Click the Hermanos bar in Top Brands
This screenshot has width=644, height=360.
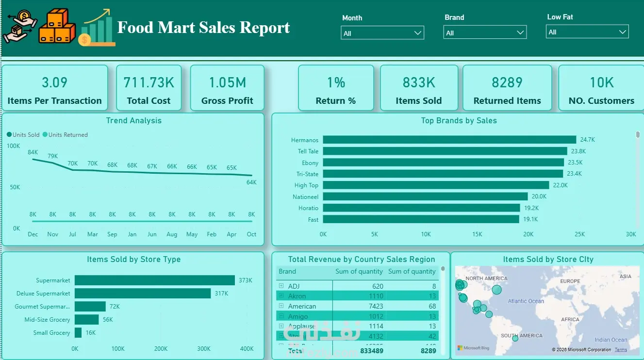click(449, 140)
